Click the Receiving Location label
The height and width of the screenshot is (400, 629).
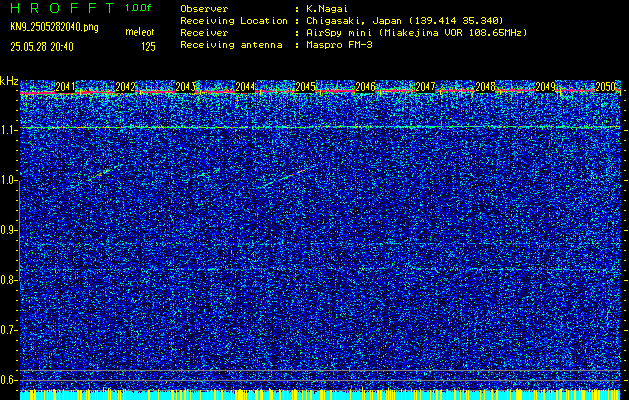[x=234, y=21]
